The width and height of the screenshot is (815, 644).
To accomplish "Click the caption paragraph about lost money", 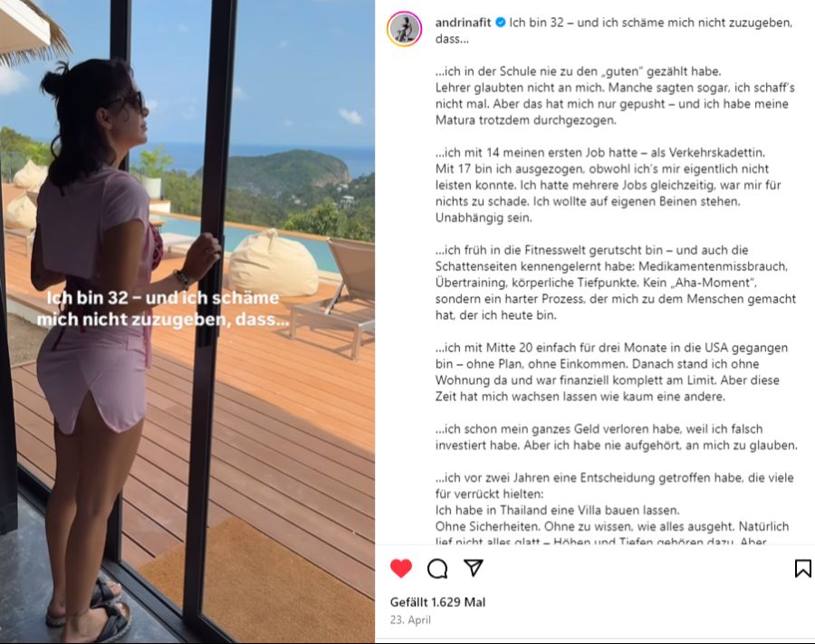I will pyautogui.click(x=617, y=437).
